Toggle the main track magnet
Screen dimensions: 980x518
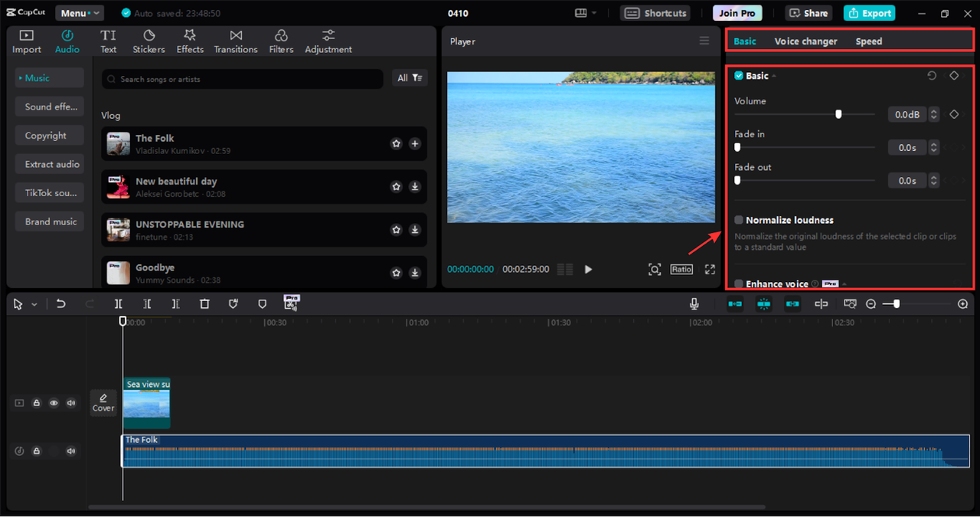735,304
